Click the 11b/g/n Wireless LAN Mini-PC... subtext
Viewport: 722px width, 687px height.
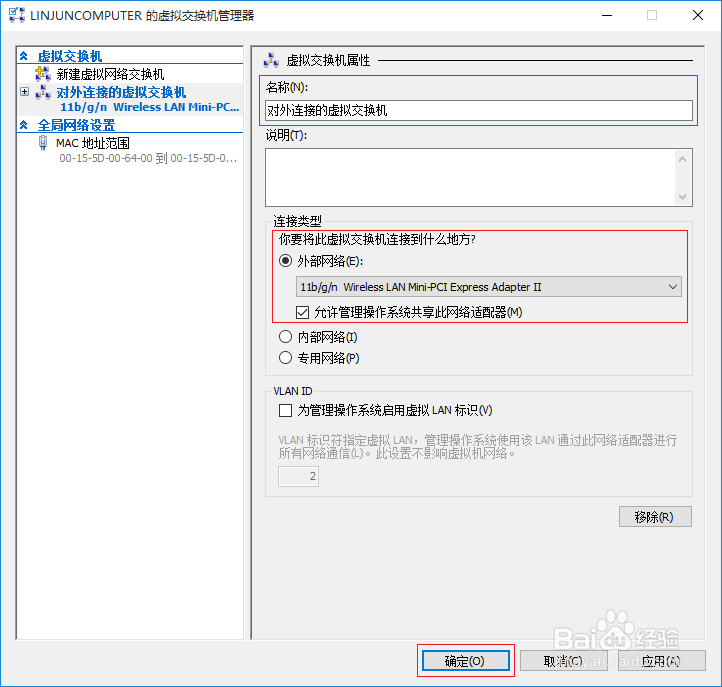pyautogui.click(x=150, y=107)
